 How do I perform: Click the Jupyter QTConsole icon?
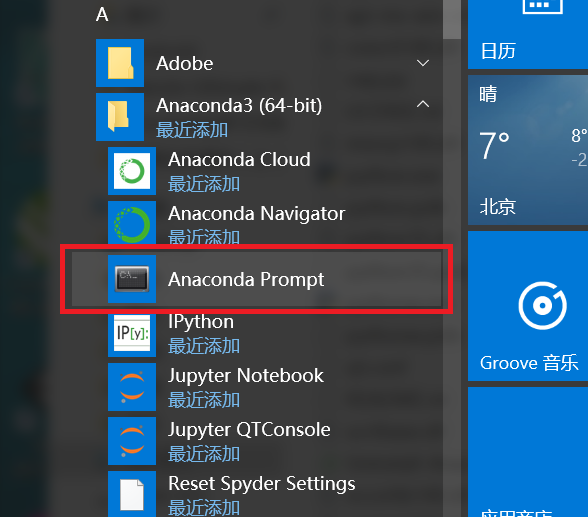(x=132, y=441)
